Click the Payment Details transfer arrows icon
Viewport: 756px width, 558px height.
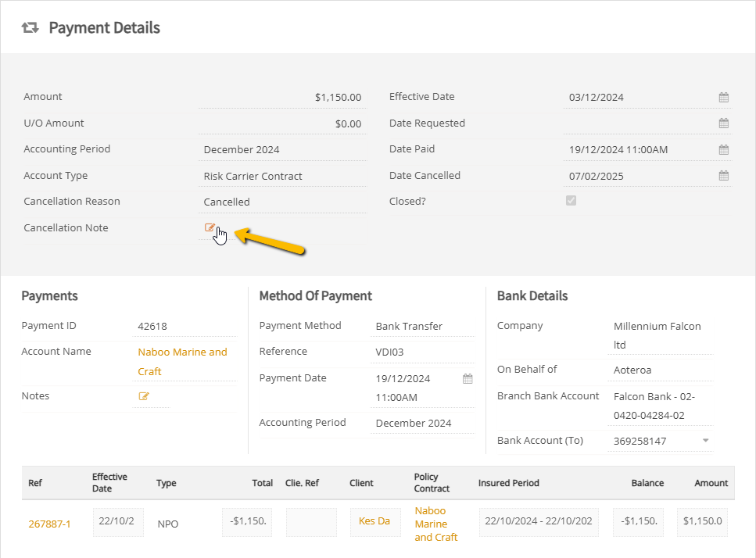[x=30, y=27]
